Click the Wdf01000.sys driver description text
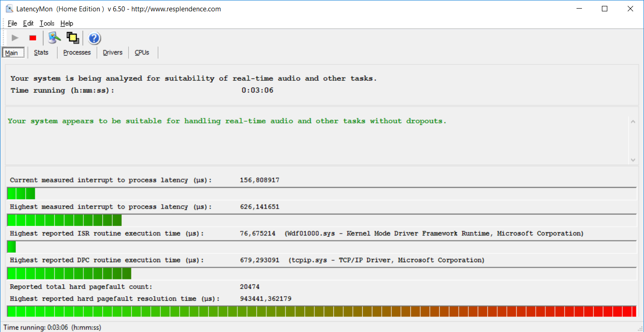This screenshot has width=644, height=332. click(434, 234)
